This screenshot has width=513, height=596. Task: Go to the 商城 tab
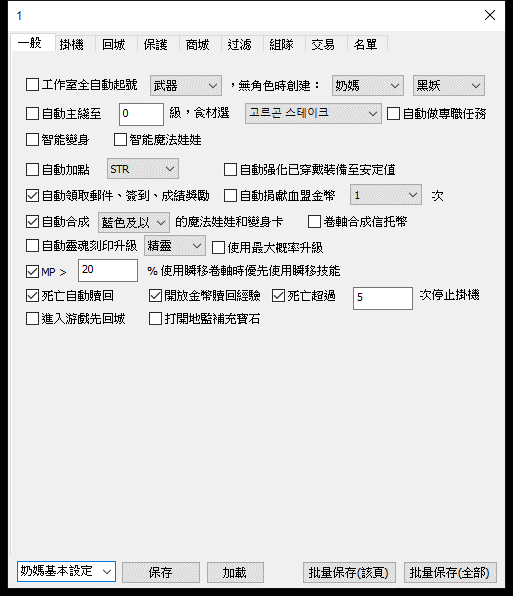click(x=197, y=44)
